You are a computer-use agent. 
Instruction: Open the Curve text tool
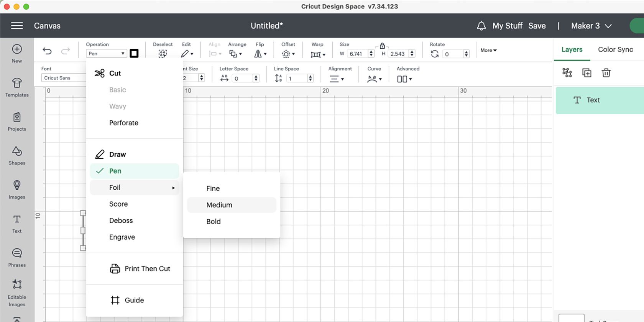click(x=375, y=79)
